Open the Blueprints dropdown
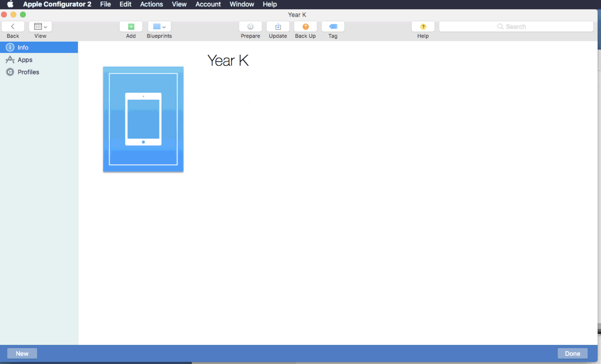This screenshot has width=601, height=364. coord(159,27)
